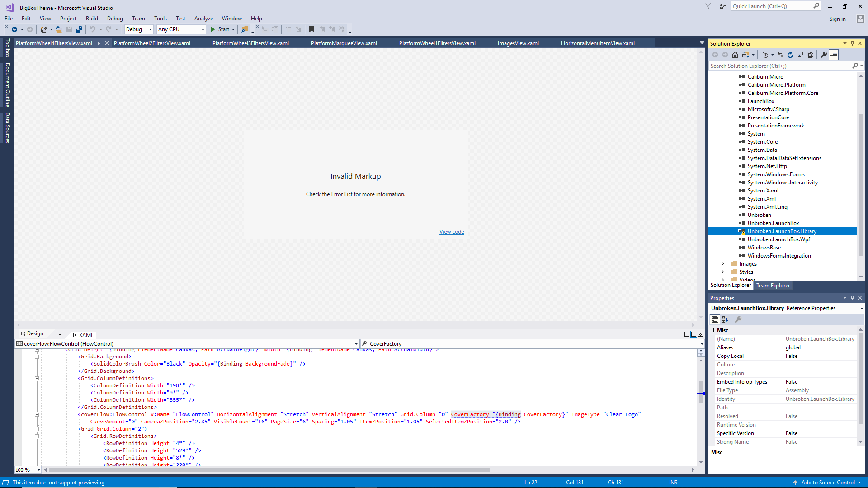Click Sign in
Viewport: 868px width, 488px height.
point(837,19)
